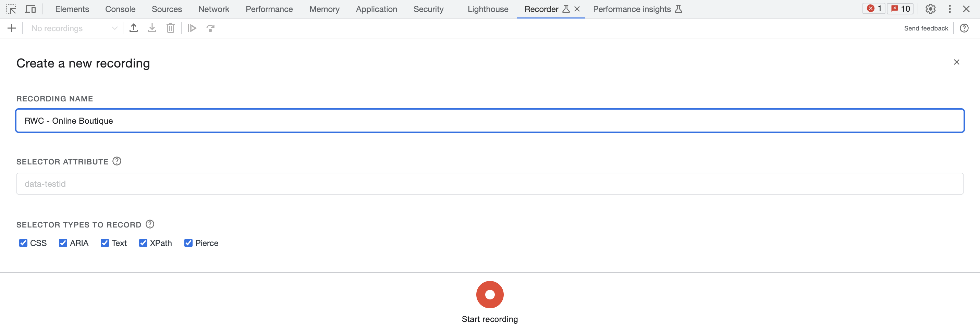Expand the No recordings dropdown
980x333 pixels.
click(x=74, y=28)
